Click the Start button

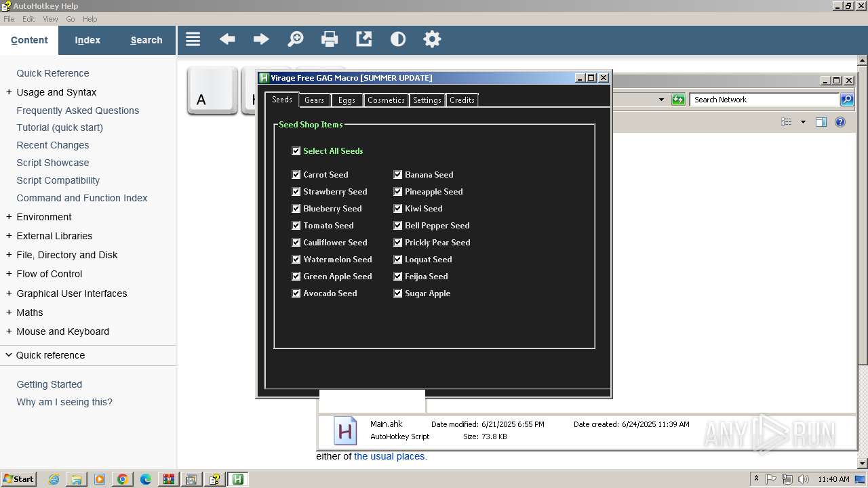[x=18, y=479]
